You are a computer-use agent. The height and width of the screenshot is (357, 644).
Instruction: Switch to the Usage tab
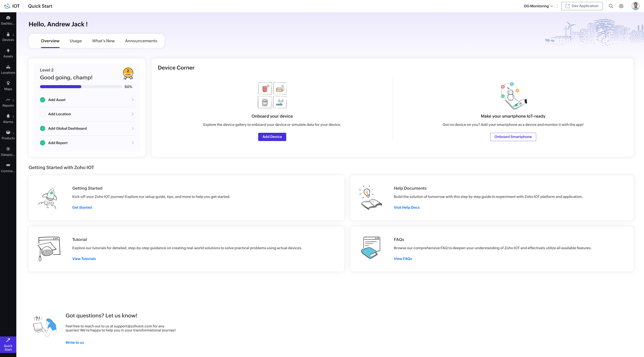[76, 41]
